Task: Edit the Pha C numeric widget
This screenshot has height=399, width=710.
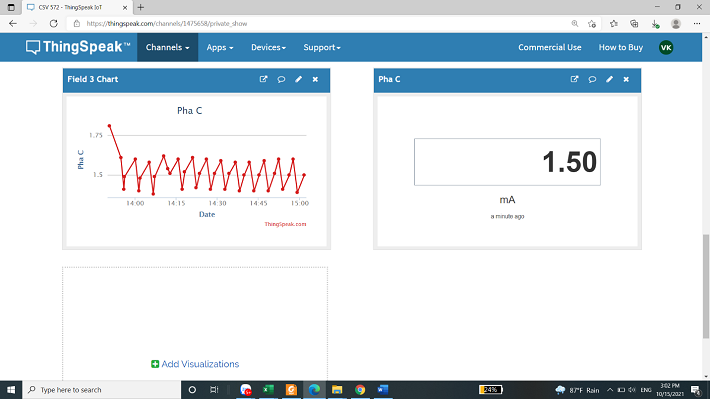Action: click(609, 79)
